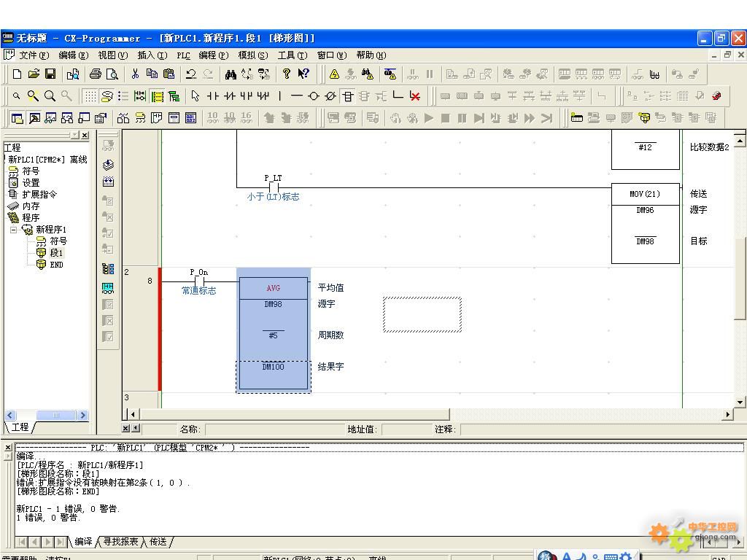The height and width of the screenshot is (560, 747).
Task: Select the 段1 section tree item
Action: click(x=56, y=253)
